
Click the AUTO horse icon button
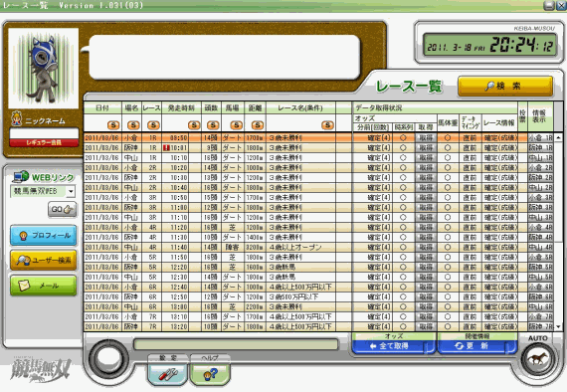(x=538, y=359)
